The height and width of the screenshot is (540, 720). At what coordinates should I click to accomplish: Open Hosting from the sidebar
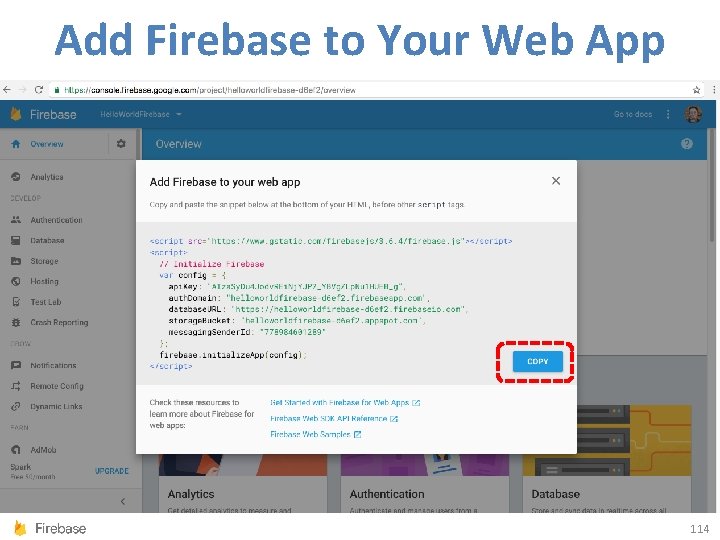pyautogui.click(x=44, y=281)
